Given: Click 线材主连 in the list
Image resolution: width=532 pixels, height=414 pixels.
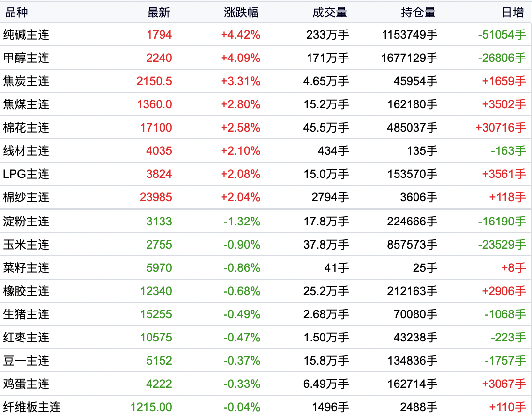Looking at the screenshot, I should pos(26,151).
